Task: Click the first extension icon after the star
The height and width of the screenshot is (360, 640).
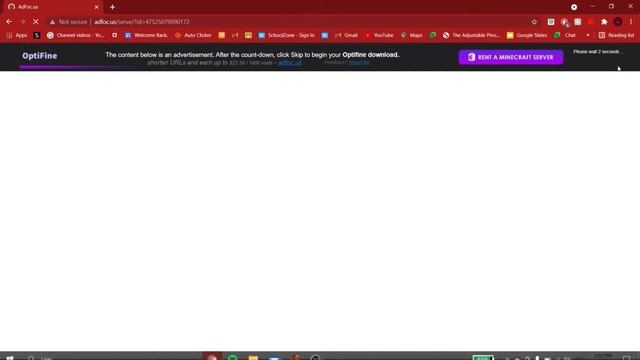Action: tap(551, 22)
